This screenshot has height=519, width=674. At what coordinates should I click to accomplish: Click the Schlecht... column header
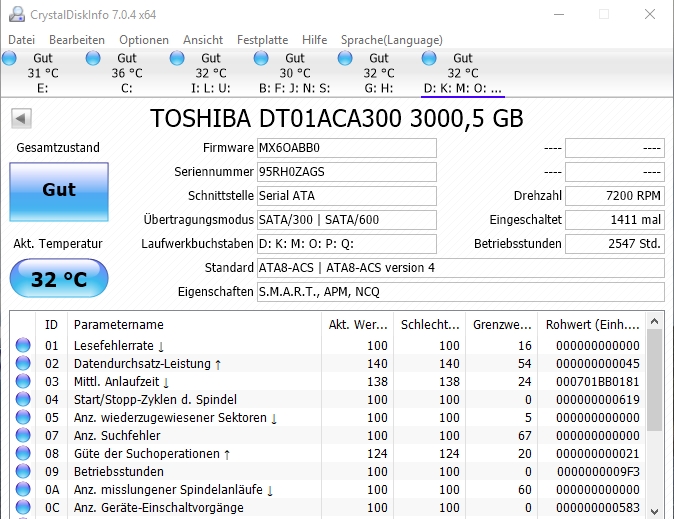point(429,325)
